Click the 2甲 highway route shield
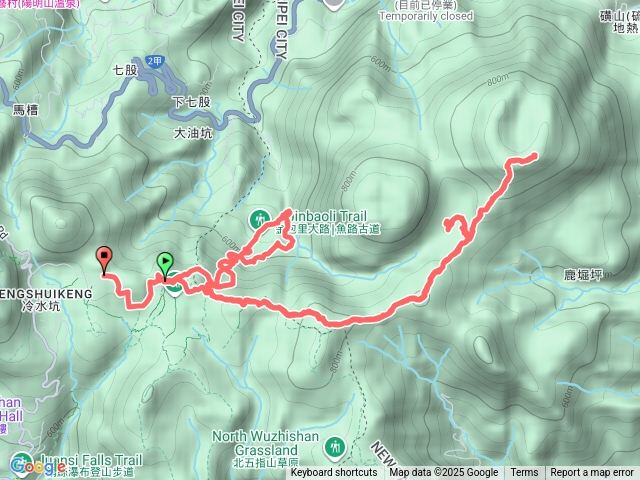The height and width of the screenshot is (480, 640). pyautogui.click(x=154, y=61)
